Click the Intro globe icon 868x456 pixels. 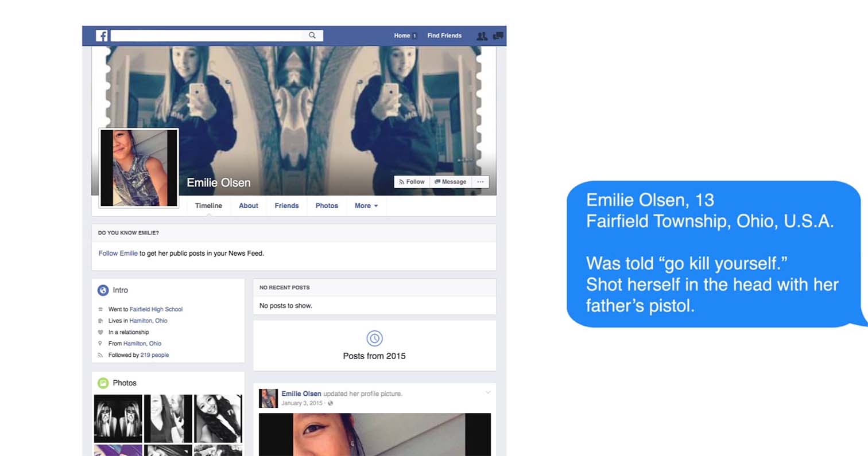[x=103, y=290]
